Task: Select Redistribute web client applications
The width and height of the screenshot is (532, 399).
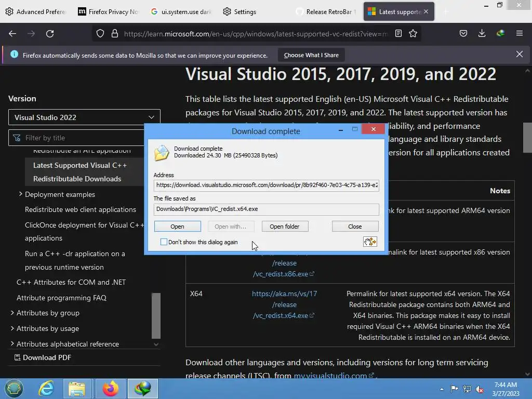Action: pyautogui.click(x=81, y=210)
